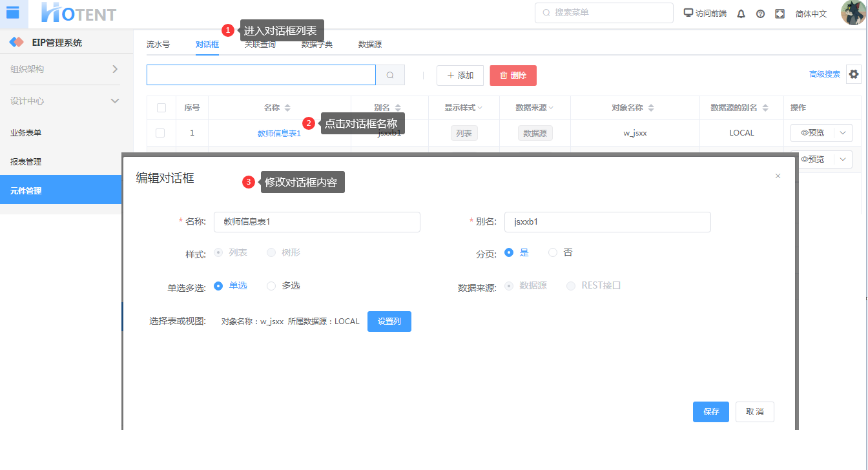The width and height of the screenshot is (868, 470).
Task: Toggle fullscreen mode icon
Action: tap(780, 14)
